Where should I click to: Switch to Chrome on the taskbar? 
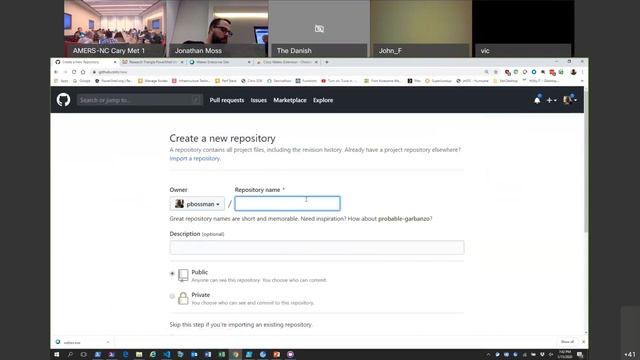coord(236,355)
